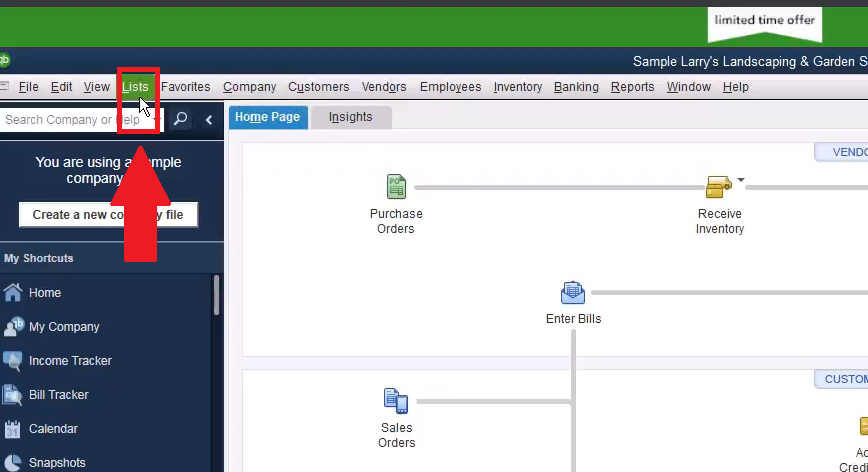Image resolution: width=868 pixels, height=472 pixels.
Task: Click Create a new company file
Action: pyautogui.click(x=108, y=215)
